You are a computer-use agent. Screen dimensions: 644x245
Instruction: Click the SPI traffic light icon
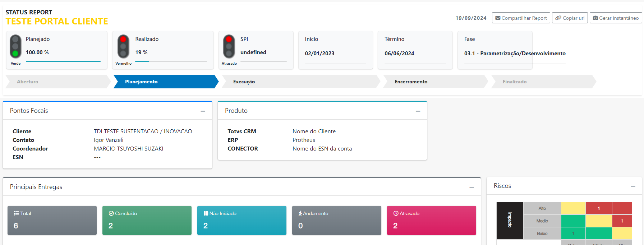[229, 46]
